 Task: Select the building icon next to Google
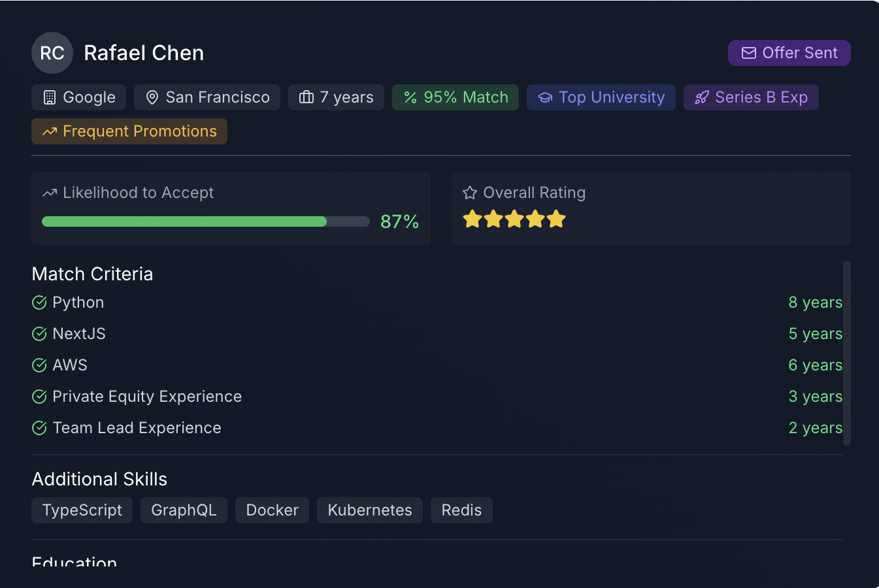point(51,97)
